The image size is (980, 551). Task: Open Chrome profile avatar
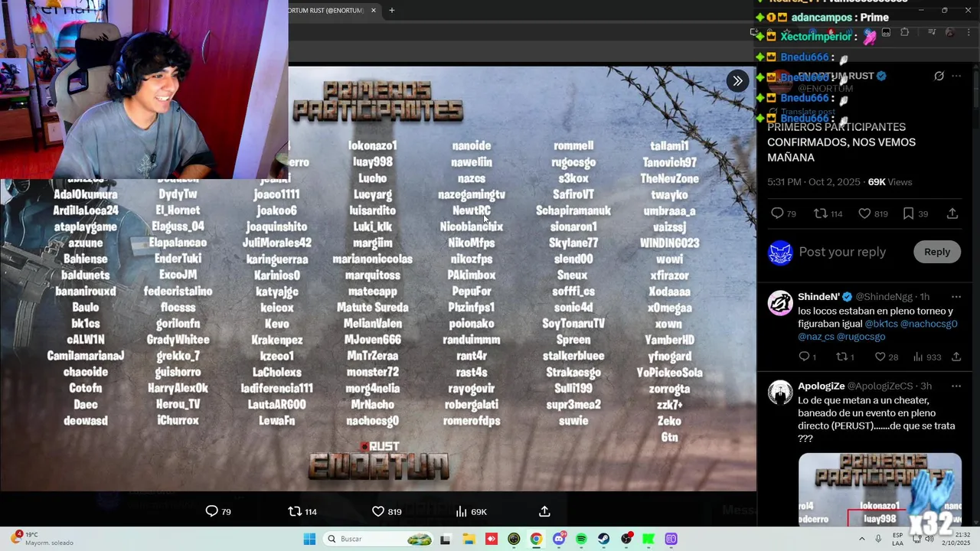coord(950,32)
